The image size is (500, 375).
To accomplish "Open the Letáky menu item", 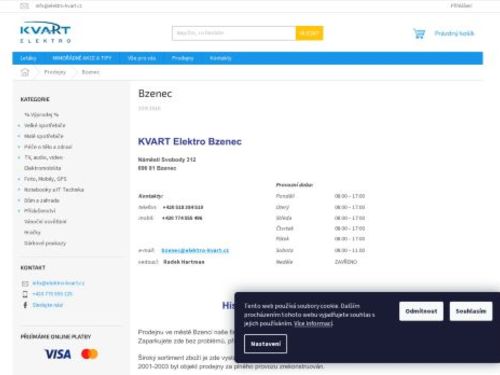I will pyautogui.click(x=28, y=58).
